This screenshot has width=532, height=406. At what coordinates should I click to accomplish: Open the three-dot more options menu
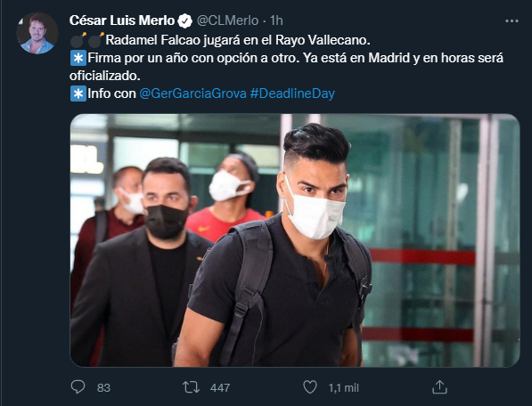[512, 21]
